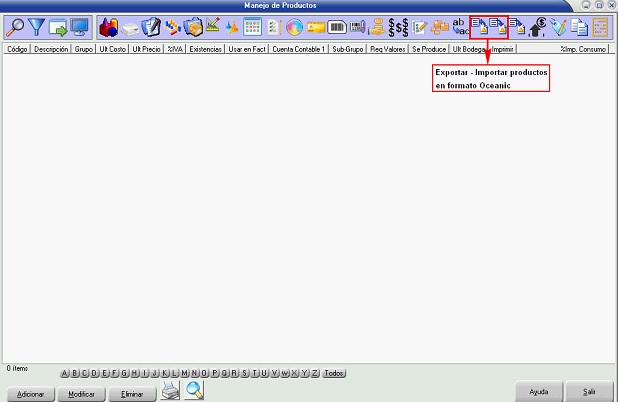Show all products with the Todos button

[335, 373]
